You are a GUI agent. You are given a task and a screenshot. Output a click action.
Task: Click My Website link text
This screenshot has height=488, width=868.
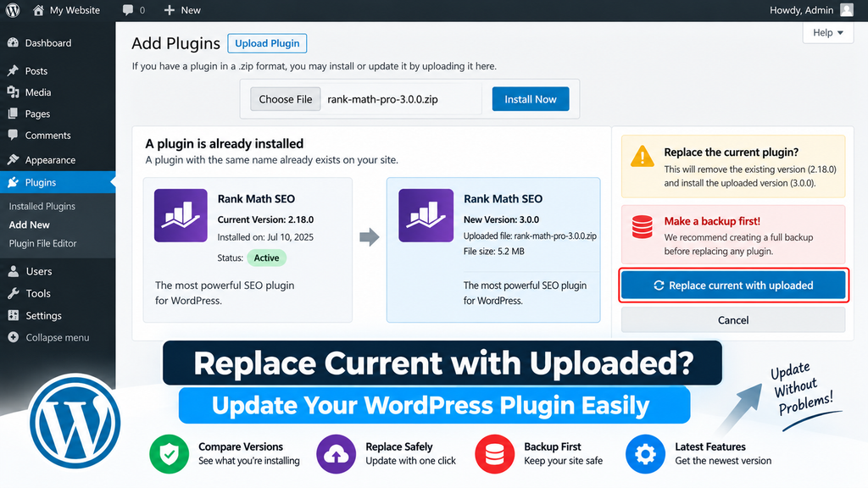click(75, 10)
